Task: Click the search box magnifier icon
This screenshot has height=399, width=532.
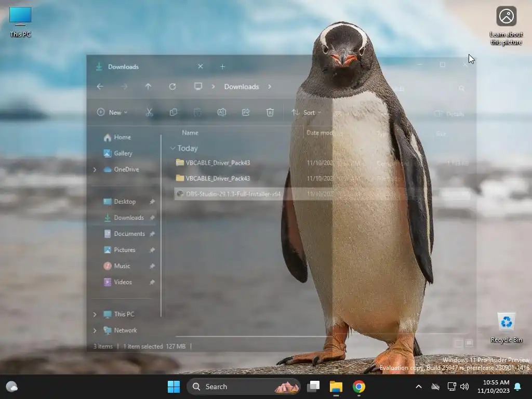Action: point(461,88)
